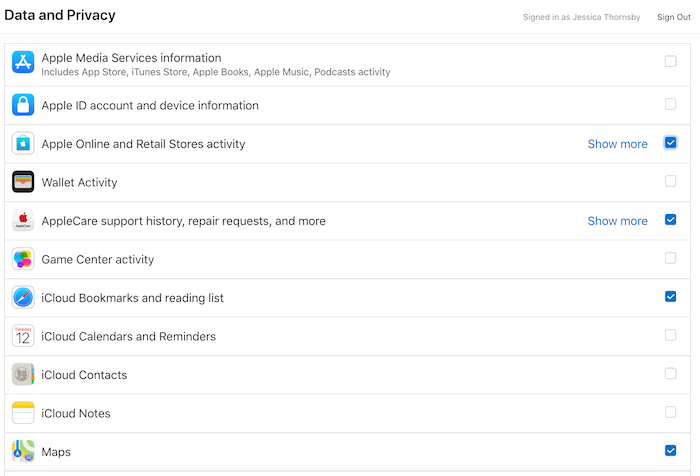Click the Sign Out link
Image resolution: width=700 pixels, height=476 pixels.
click(673, 17)
